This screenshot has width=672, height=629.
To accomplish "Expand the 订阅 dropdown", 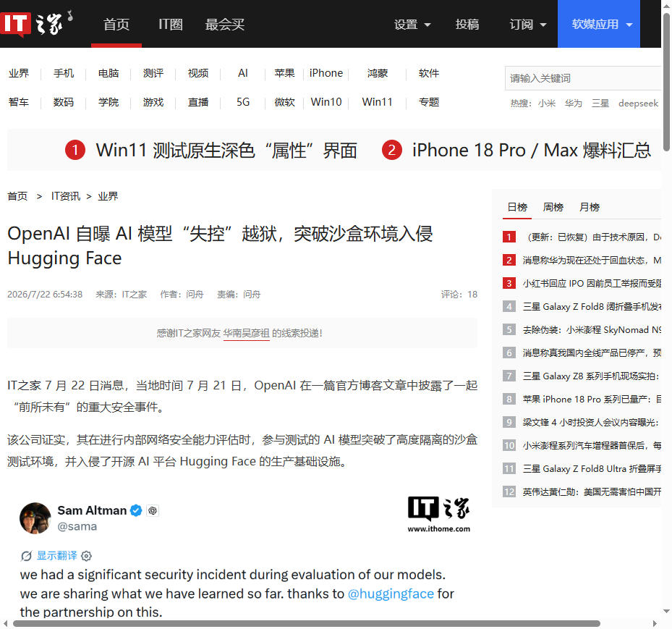I will [x=527, y=25].
